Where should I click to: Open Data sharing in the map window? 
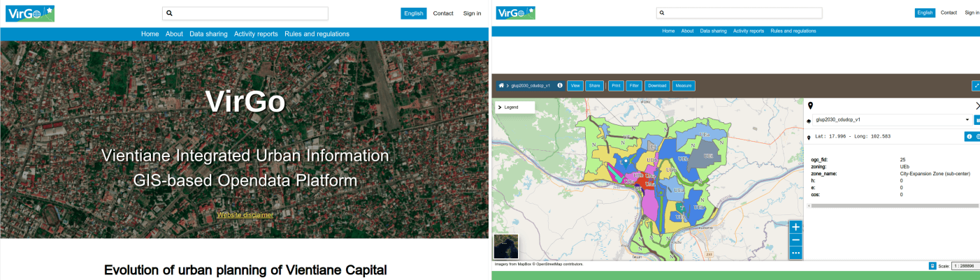[x=714, y=31]
